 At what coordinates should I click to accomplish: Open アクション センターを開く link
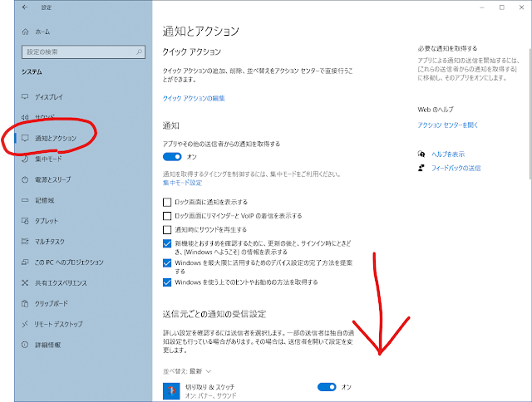click(x=448, y=125)
